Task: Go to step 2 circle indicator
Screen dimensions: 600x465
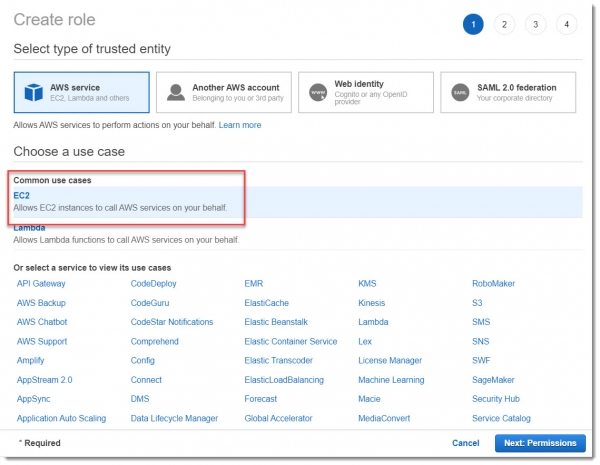Action: click(505, 25)
